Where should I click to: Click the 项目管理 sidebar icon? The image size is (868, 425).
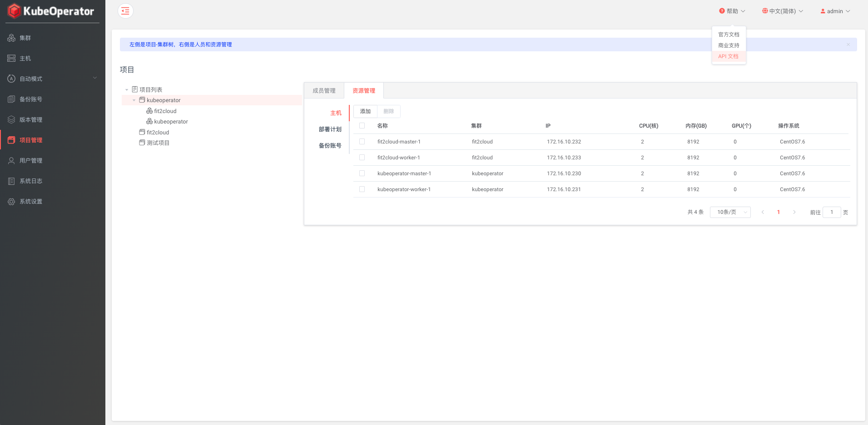pos(11,140)
